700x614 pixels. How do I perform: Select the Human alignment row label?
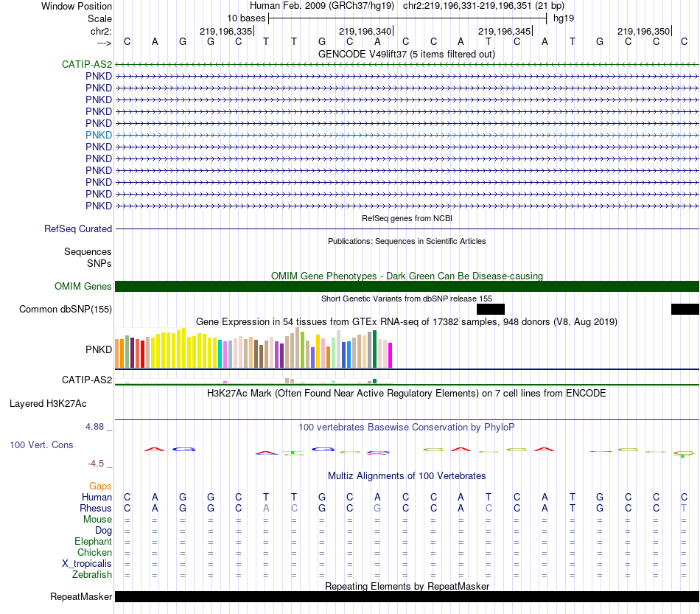click(97, 497)
